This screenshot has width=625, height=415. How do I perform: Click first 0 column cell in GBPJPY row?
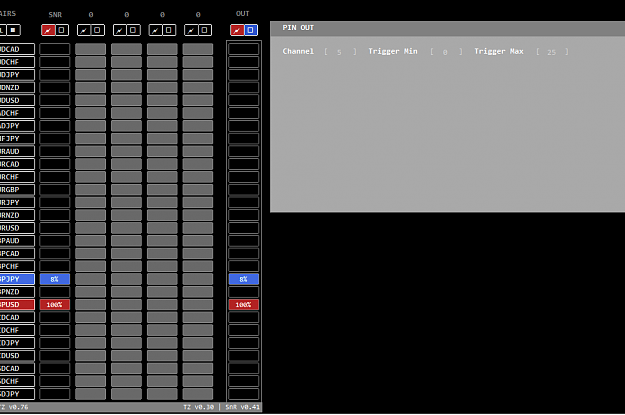[90, 279]
